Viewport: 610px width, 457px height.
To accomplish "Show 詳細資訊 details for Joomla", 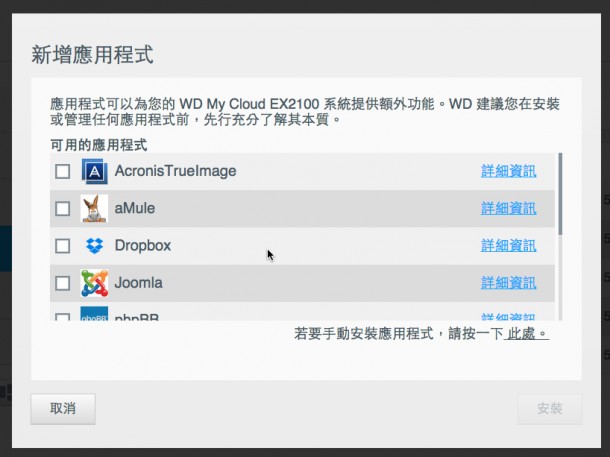I will (x=508, y=283).
